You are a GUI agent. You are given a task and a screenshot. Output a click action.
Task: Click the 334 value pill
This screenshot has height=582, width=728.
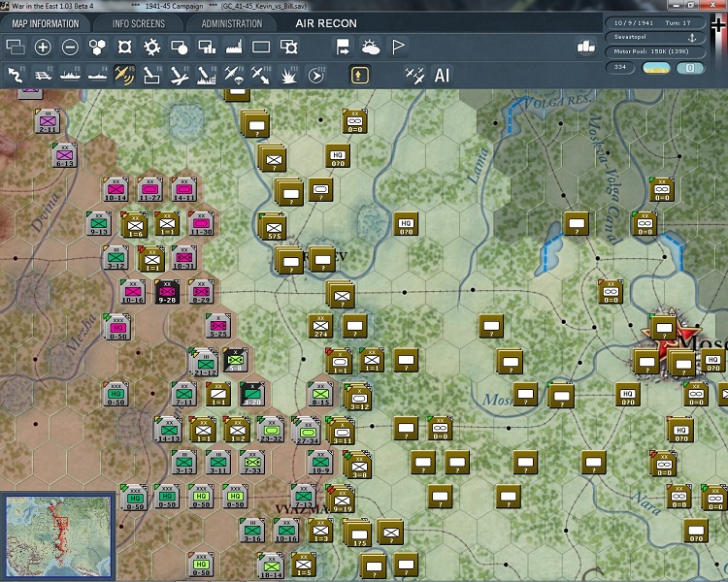[620, 67]
